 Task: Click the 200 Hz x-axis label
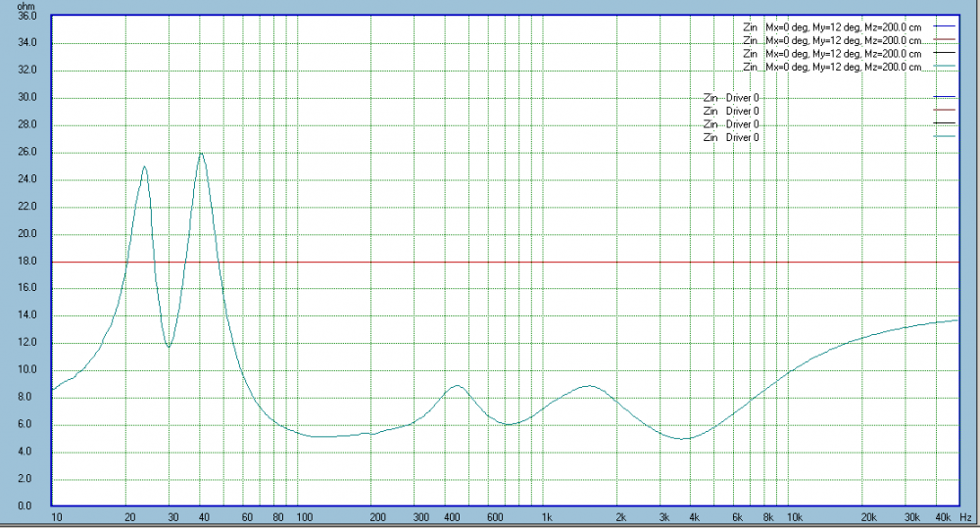(x=378, y=517)
